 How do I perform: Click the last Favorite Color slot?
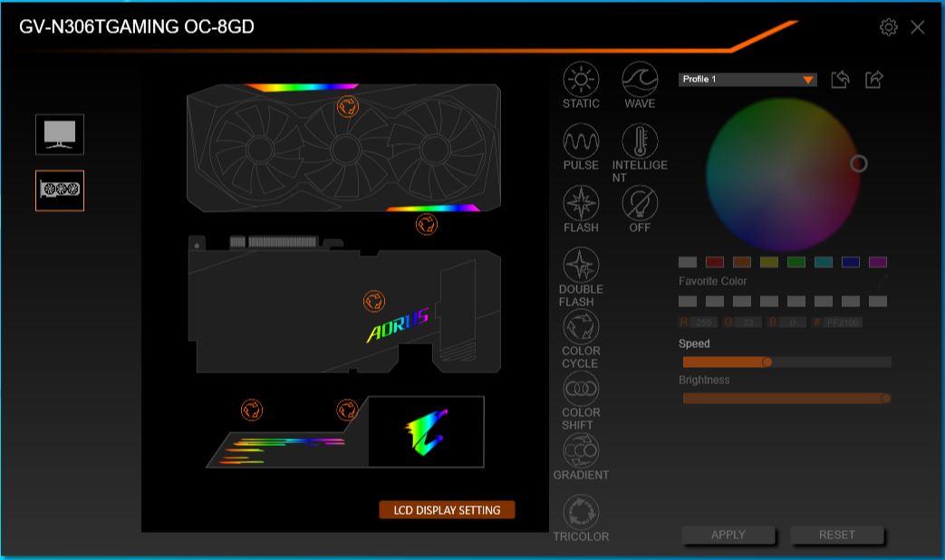pyautogui.click(x=877, y=301)
